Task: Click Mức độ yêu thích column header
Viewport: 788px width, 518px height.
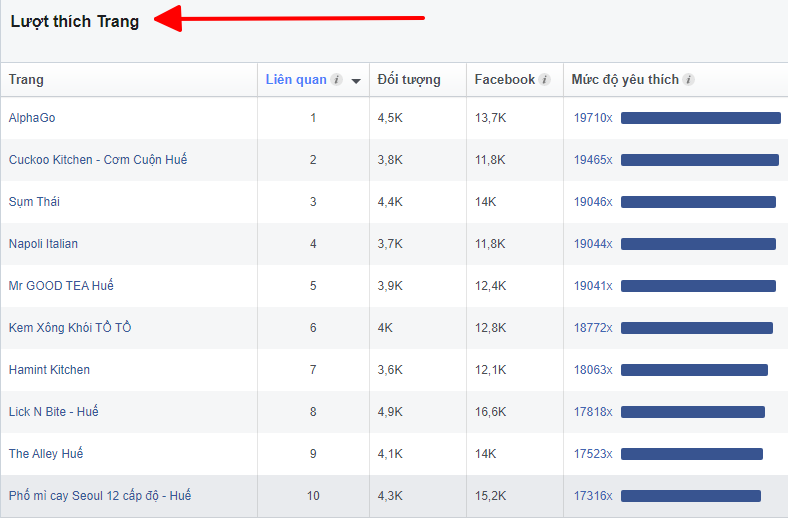Action: tap(625, 79)
